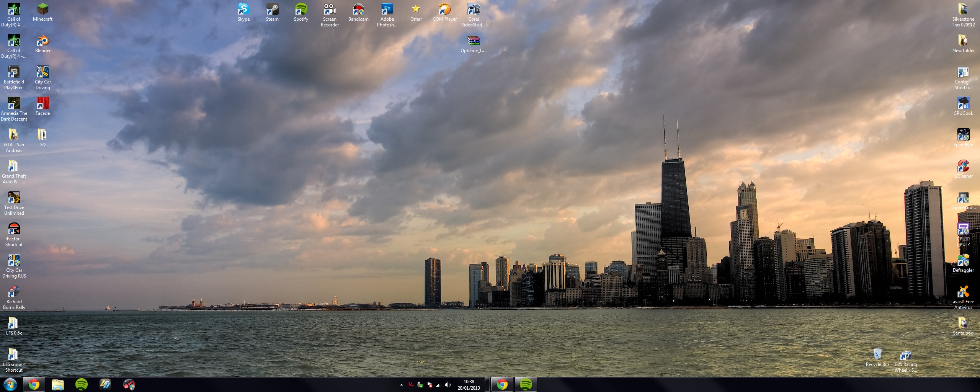Select the Minecraft desktop icon

(42, 12)
